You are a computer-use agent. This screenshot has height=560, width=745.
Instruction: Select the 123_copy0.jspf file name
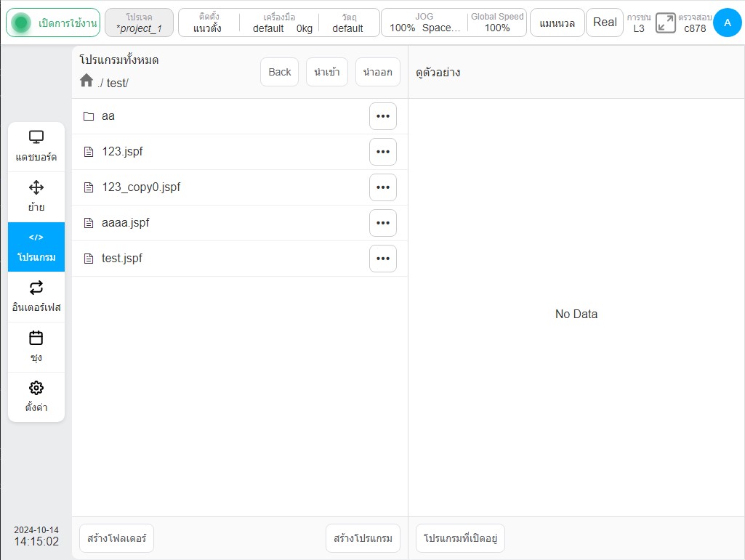tap(141, 187)
